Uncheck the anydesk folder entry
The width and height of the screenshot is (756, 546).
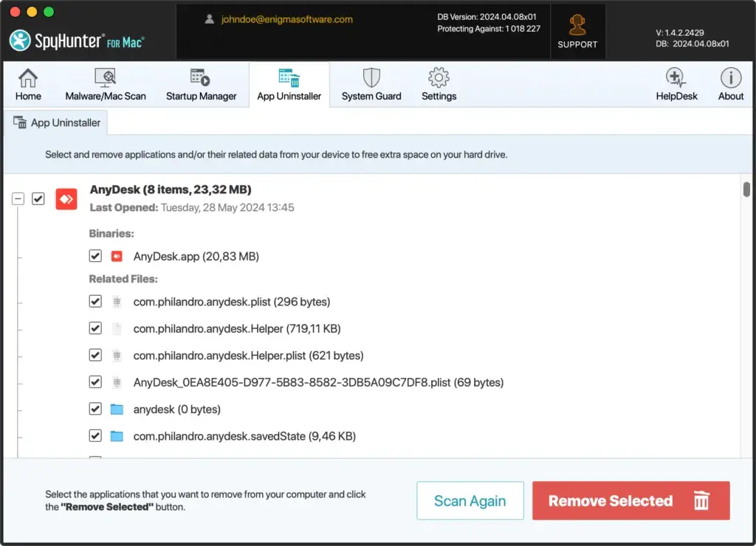(x=95, y=409)
